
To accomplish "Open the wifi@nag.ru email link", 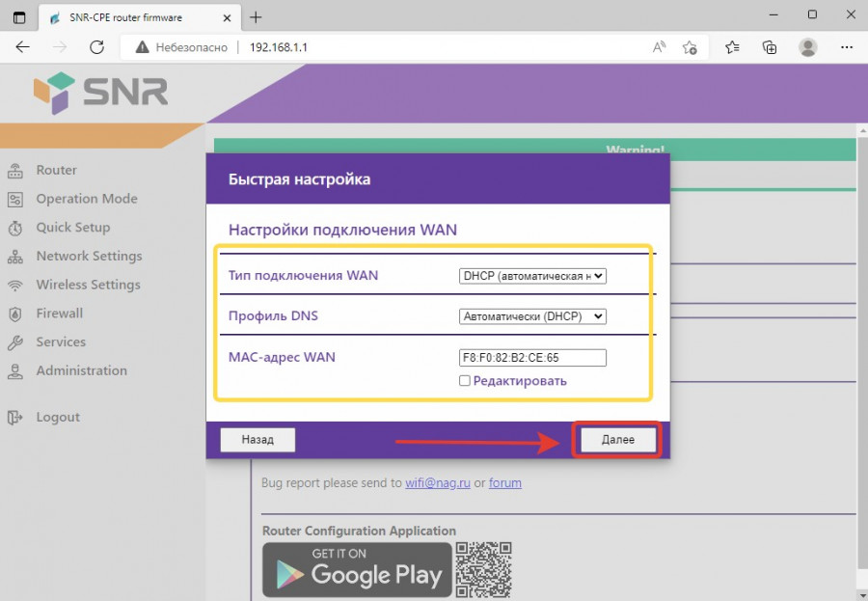I will (438, 482).
